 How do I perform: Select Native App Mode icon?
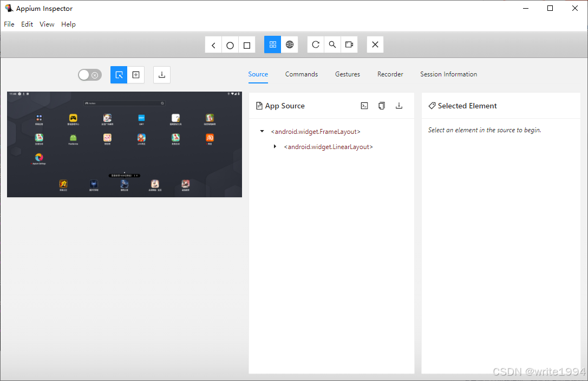click(x=273, y=44)
